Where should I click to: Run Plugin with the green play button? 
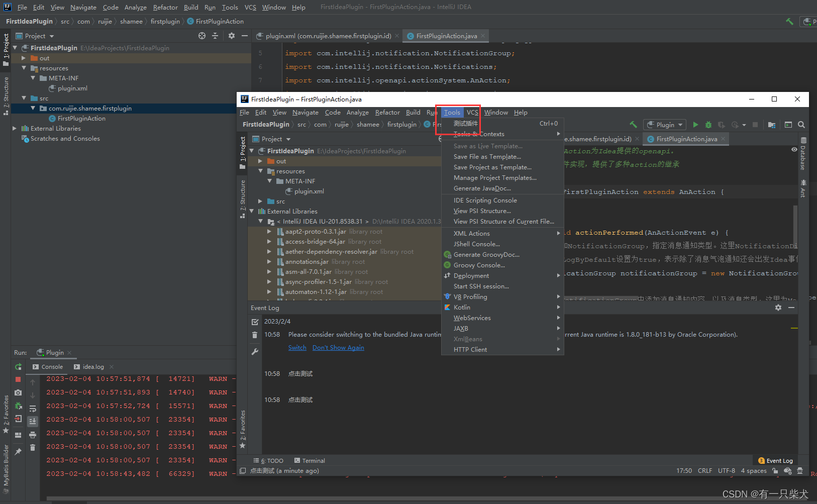coord(695,125)
